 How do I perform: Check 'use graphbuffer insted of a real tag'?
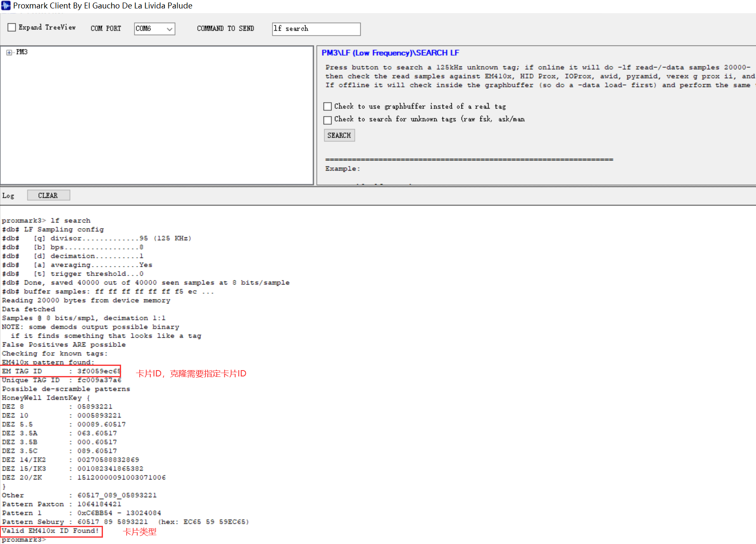[x=327, y=106]
